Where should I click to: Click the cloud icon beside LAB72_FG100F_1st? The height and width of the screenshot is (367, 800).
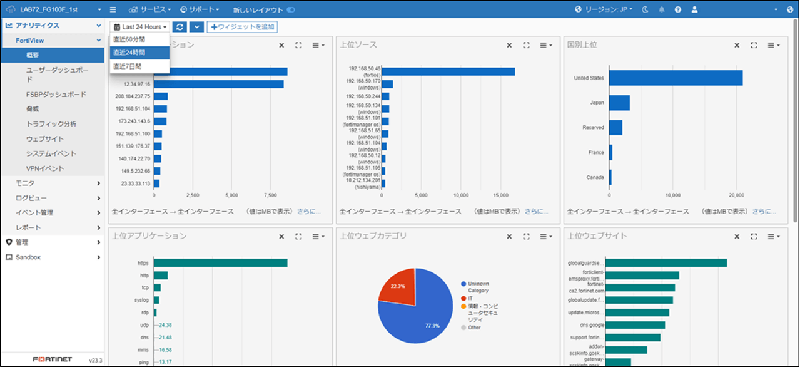click(10, 9)
